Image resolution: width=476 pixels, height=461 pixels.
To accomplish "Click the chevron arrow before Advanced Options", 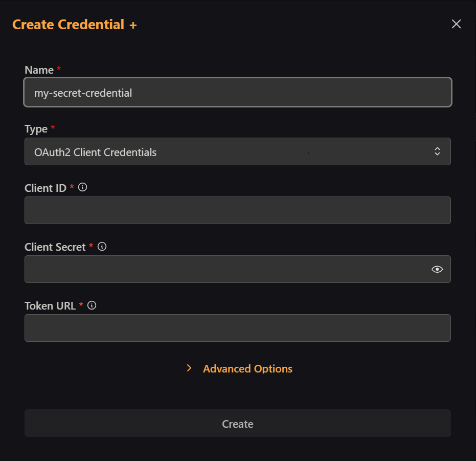I will click(189, 368).
